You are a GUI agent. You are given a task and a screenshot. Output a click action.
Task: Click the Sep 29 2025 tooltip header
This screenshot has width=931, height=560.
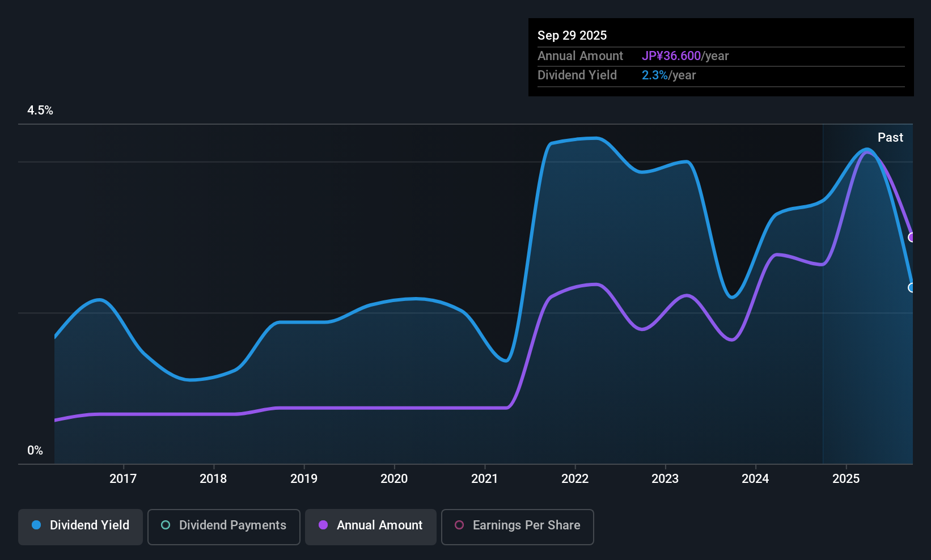[572, 35]
